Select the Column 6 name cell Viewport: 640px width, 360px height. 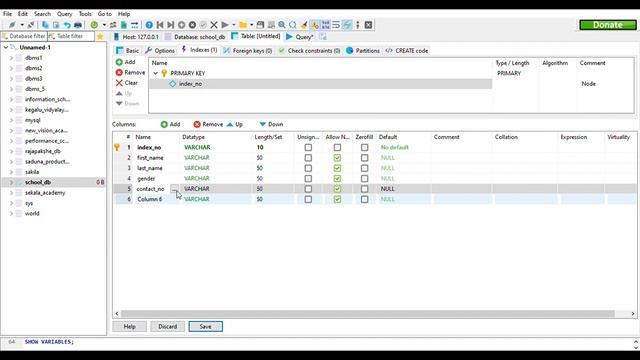point(157,199)
